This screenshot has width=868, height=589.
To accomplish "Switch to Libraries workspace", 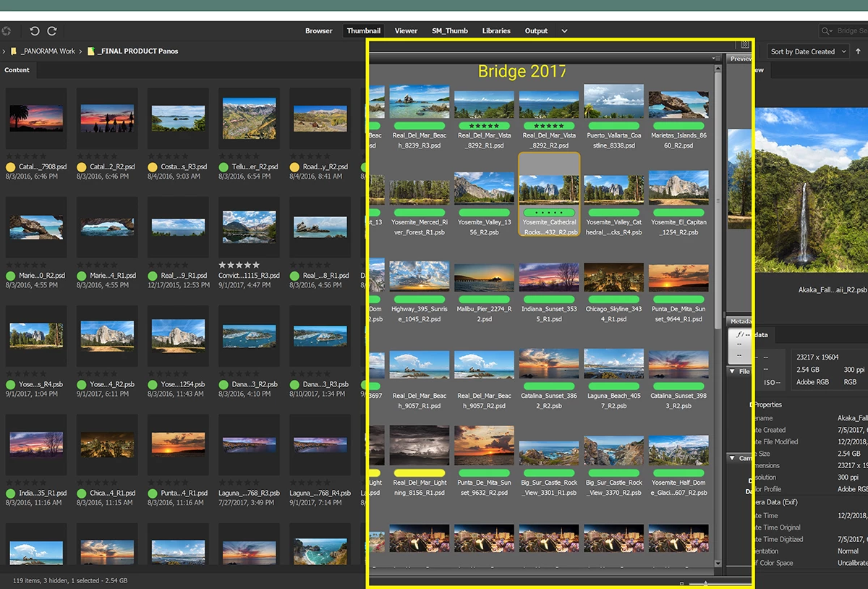I will [496, 31].
